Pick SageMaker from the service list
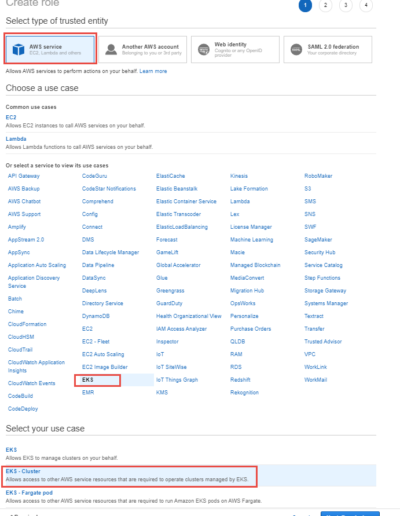 coord(318,240)
